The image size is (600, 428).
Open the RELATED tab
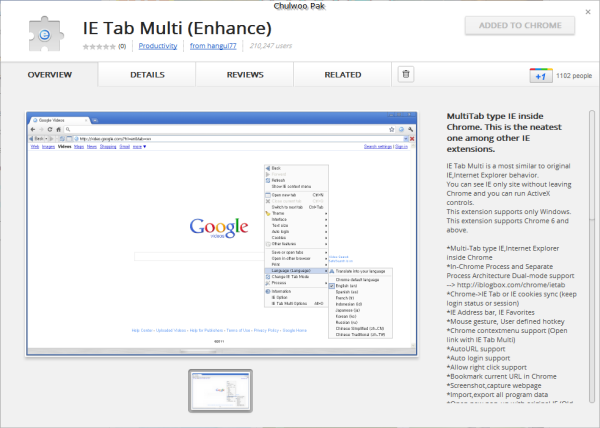(x=343, y=75)
